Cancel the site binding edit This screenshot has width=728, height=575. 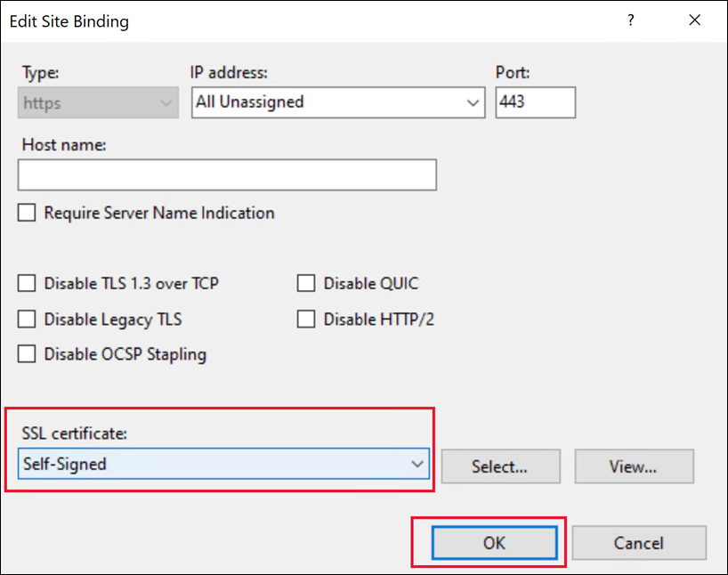639,542
